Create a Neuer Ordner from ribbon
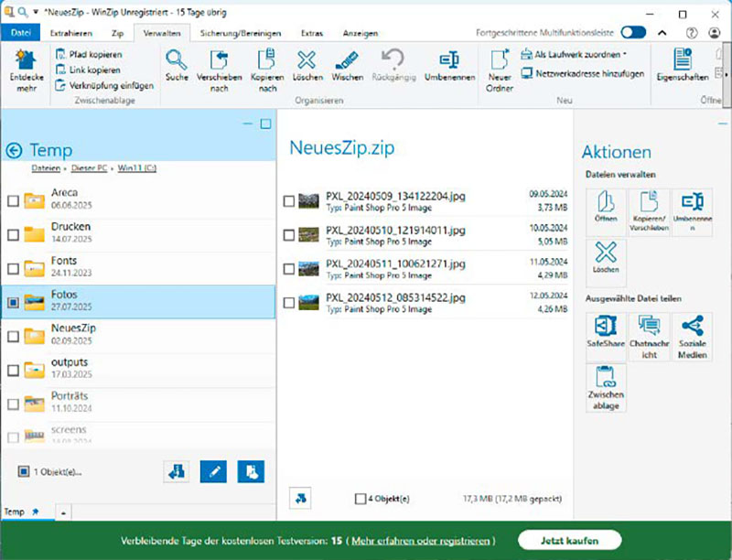Viewport: 732px width, 560px height. coord(500,61)
